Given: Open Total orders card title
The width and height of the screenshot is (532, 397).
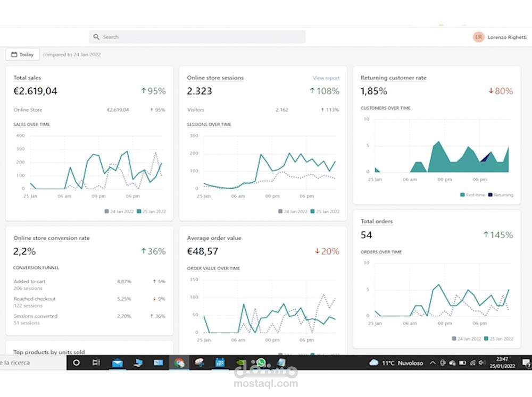Looking at the screenshot, I should (x=377, y=221).
